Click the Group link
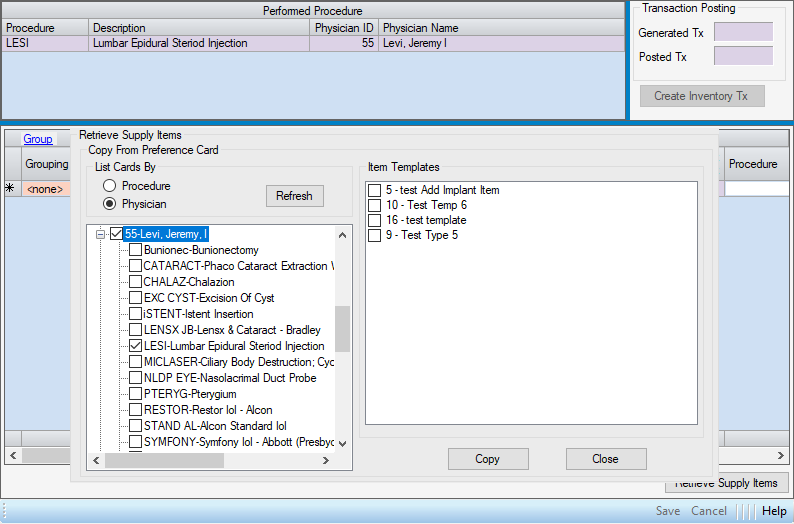 click(x=38, y=139)
